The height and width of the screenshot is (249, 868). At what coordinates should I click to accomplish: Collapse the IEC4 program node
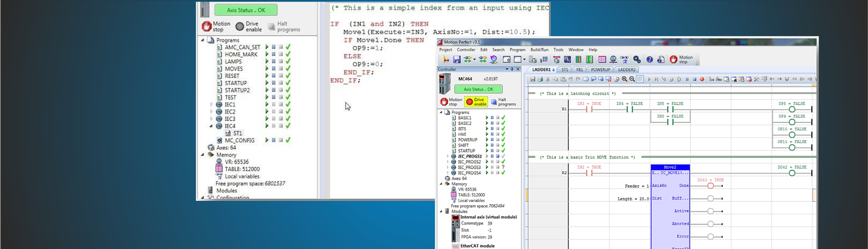pos(211,126)
